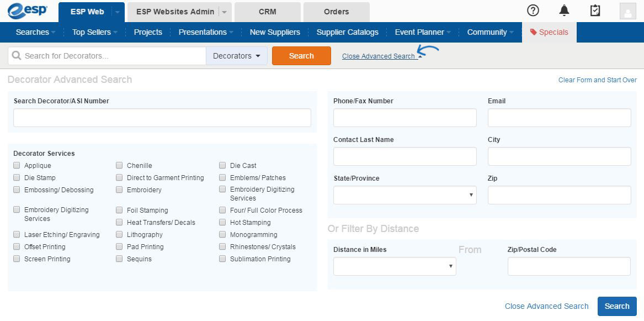644x321 pixels.
Task: Focus the City input field
Action: pyautogui.click(x=560, y=156)
